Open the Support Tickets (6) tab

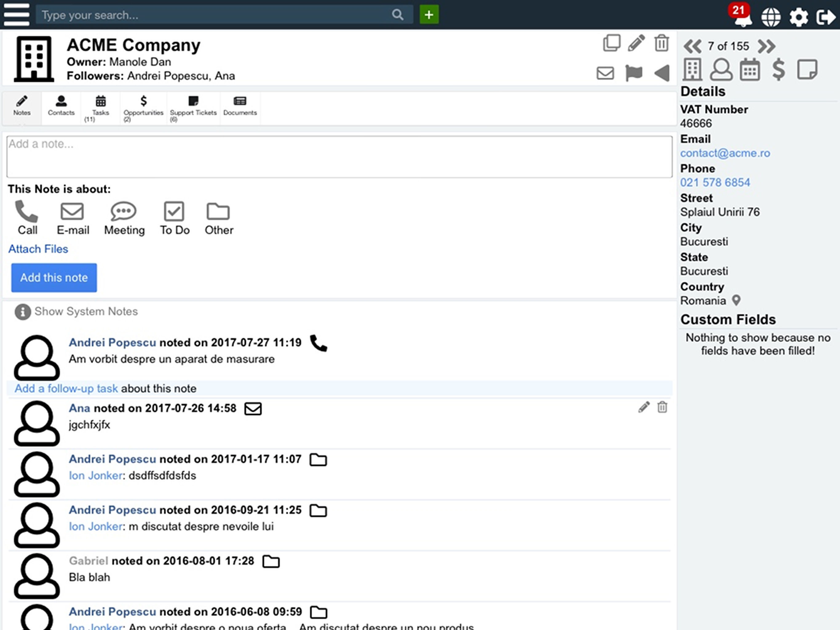tap(193, 108)
